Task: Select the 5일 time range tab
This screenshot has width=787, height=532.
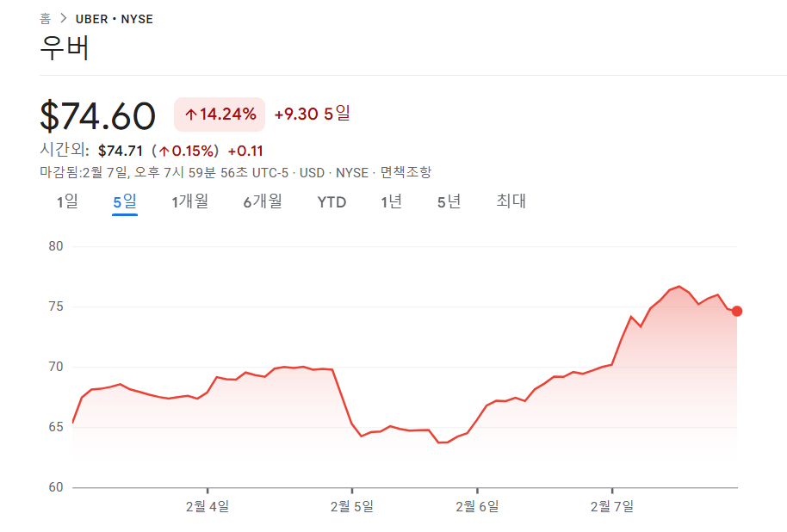Action: [x=123, y=201]
